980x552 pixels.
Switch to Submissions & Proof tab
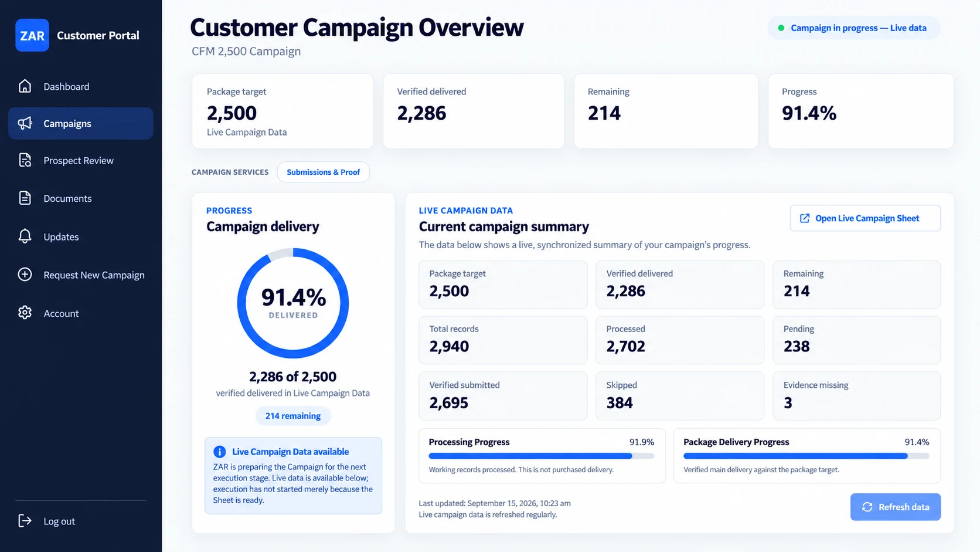[323, 172]
